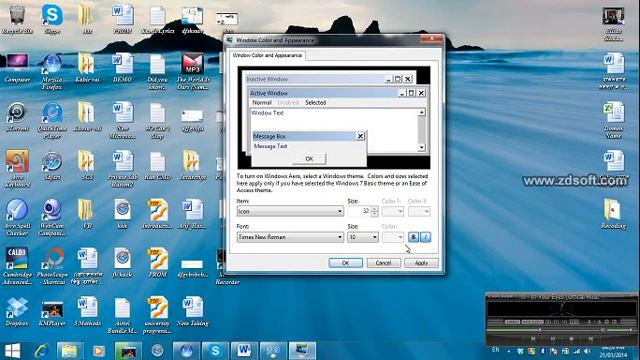Open Internet Explorer from the taskbar

click(41, 351)
